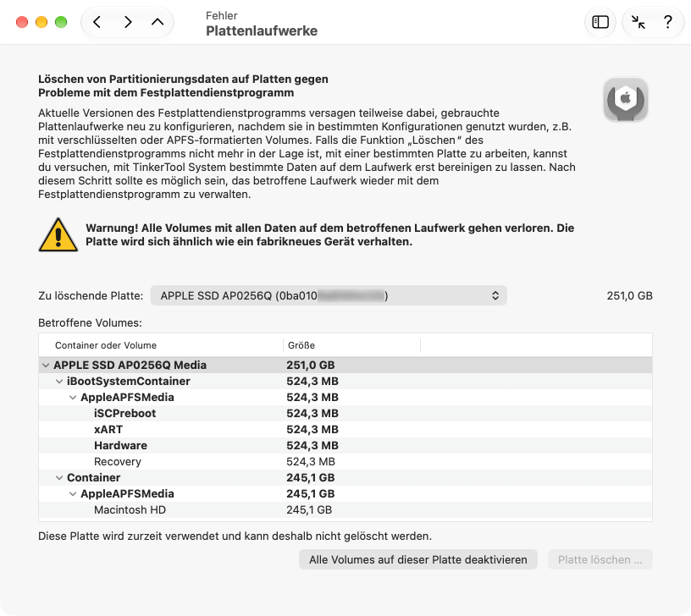
Task: Click the yellow warning triangle icon
Action: [58, 235]
